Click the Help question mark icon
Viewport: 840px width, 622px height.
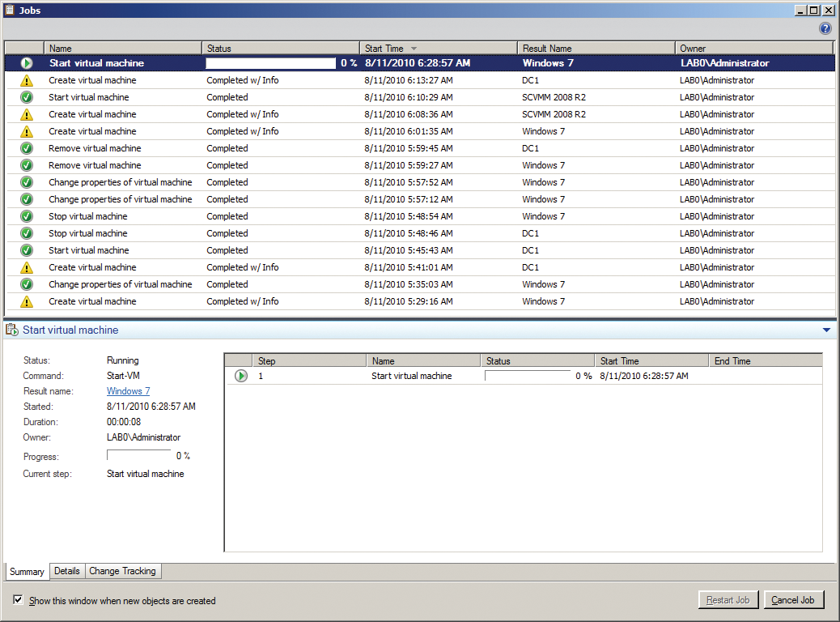coord(825,28)
